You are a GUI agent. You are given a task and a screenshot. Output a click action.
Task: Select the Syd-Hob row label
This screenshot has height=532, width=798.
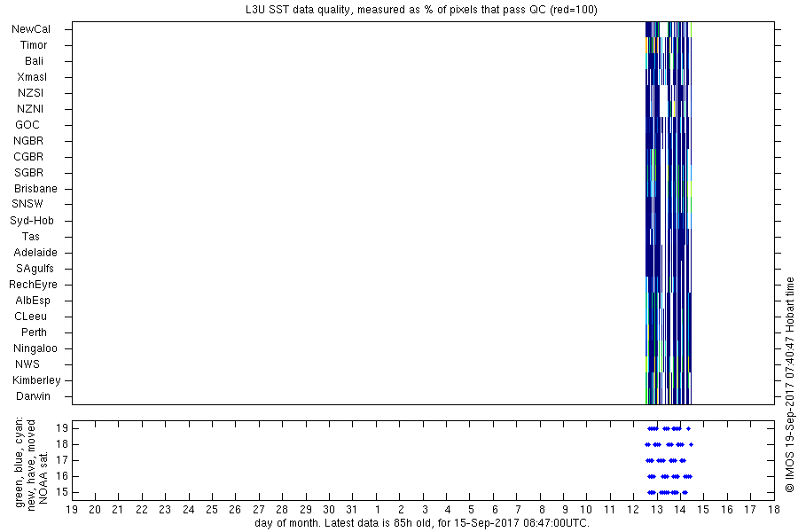pos(32,221)
